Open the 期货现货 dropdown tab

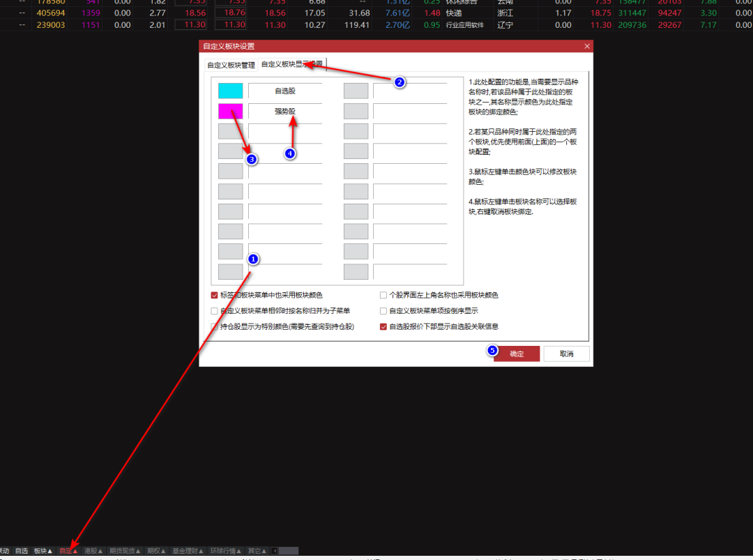125,551
